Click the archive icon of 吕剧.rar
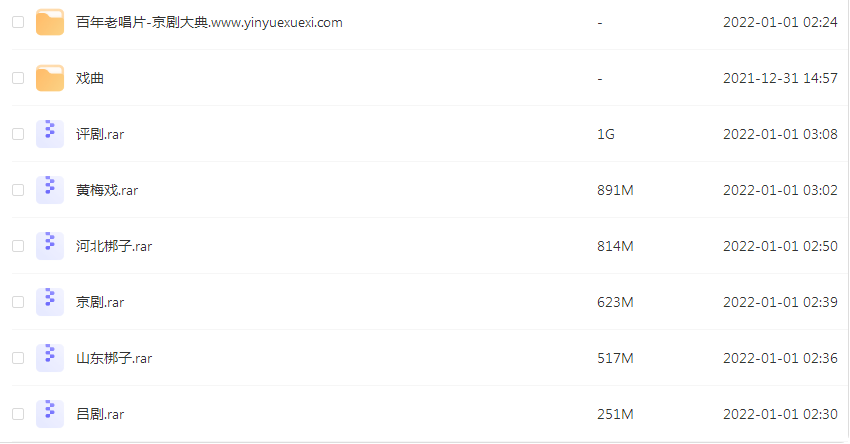The width and height of the screenshot is (850, 444). [x=50, y=414]
